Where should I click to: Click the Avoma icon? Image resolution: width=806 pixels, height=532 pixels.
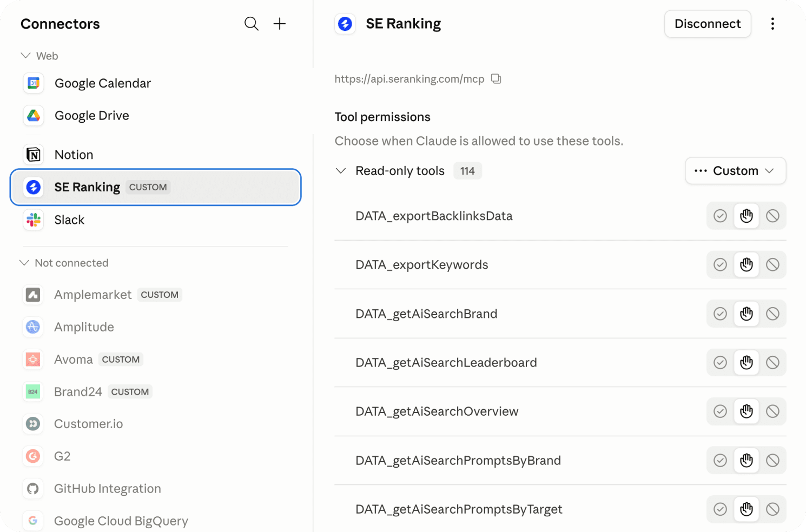pos(33,360)
